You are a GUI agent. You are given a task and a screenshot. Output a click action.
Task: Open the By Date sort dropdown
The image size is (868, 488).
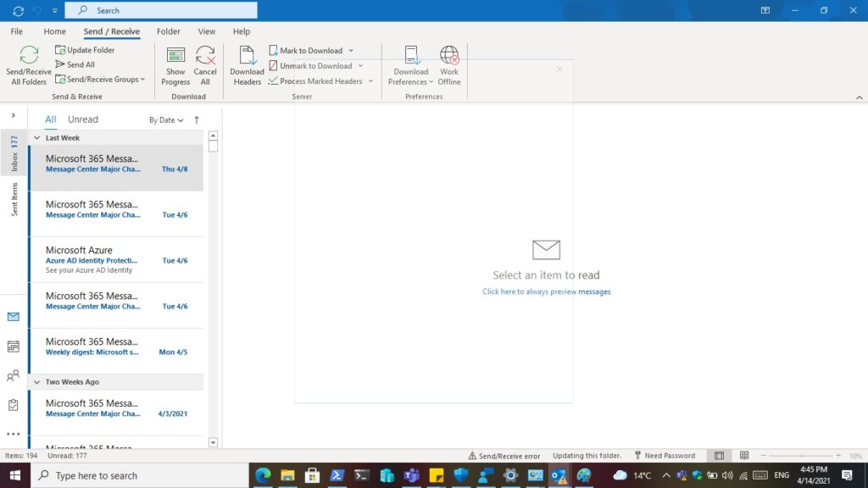(x=166, y=120)
